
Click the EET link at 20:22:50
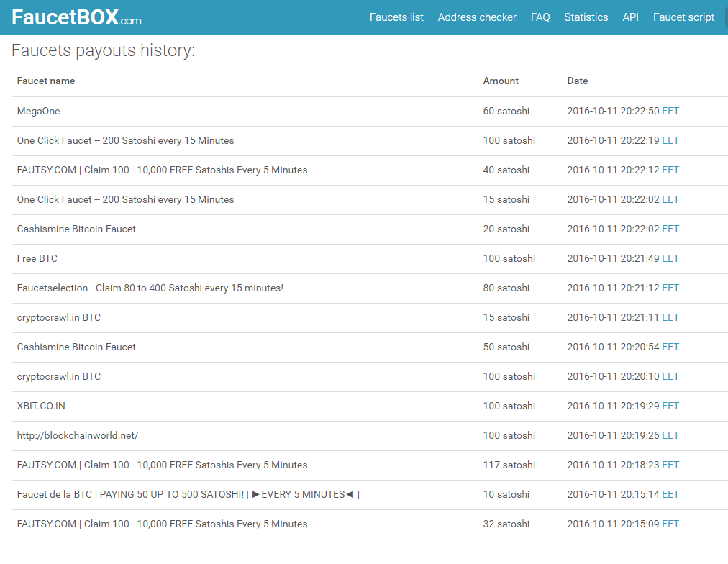pos(670,111)
